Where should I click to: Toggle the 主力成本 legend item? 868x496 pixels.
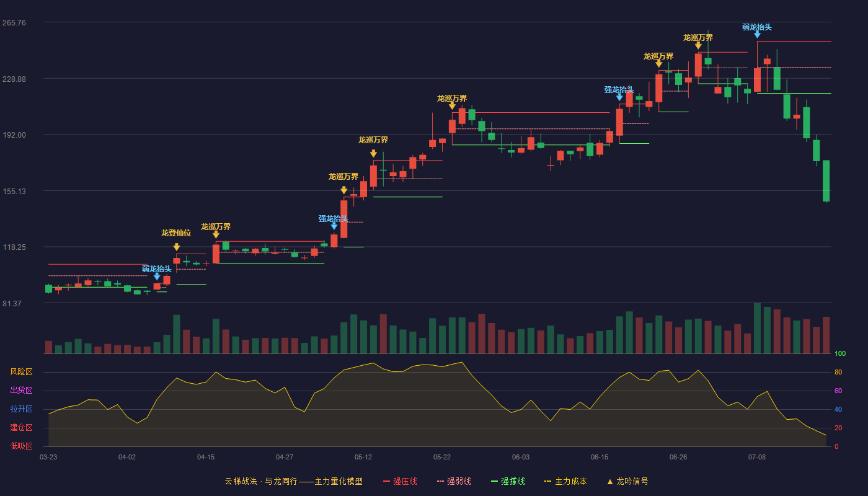point(565,481)
